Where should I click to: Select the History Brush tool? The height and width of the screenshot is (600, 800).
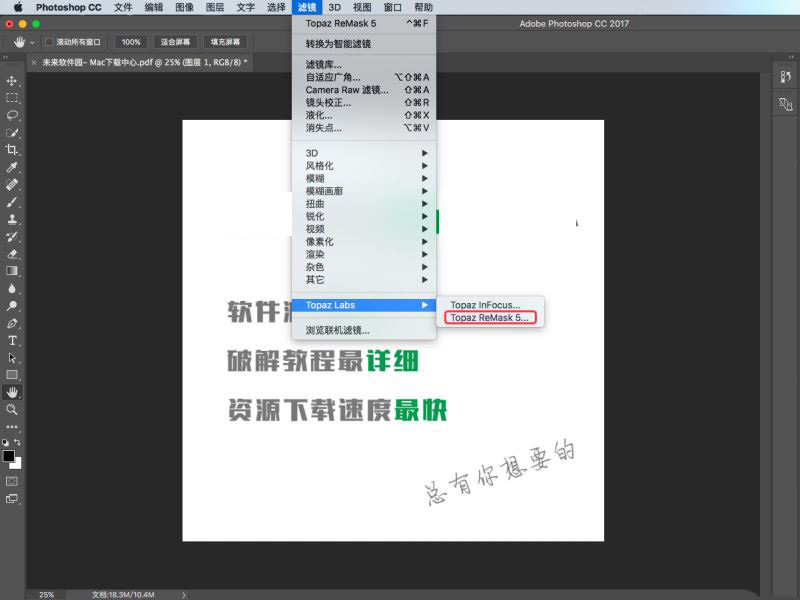(x=12, y=237)
